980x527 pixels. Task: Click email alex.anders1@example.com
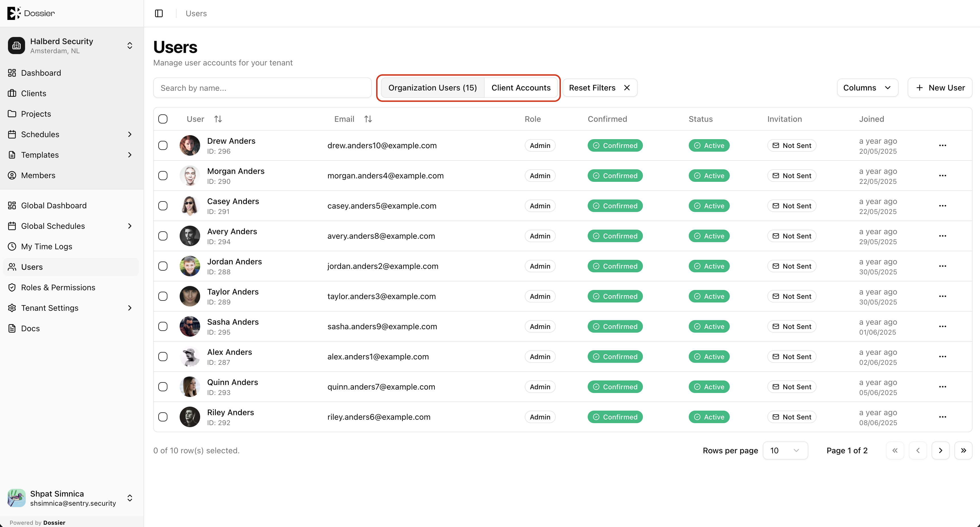tap(378, 357)
